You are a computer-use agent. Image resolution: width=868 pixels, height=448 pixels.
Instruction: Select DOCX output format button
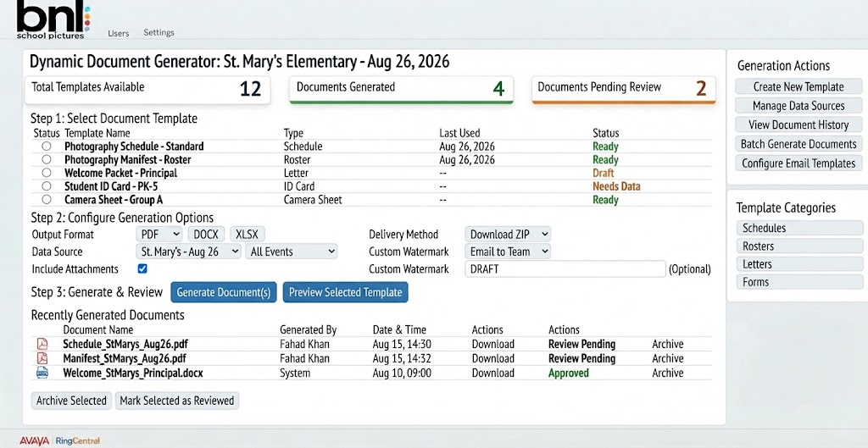206,234
